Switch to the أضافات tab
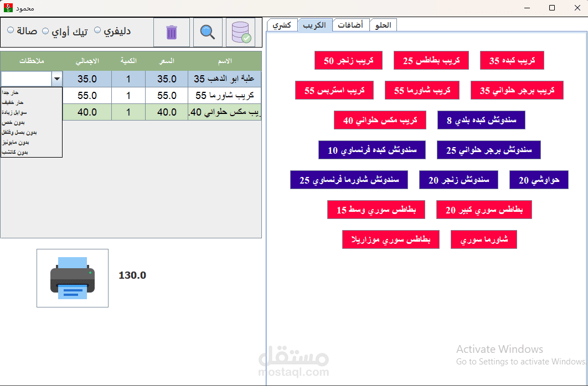The image size is (588, 386). coord(350,25)
